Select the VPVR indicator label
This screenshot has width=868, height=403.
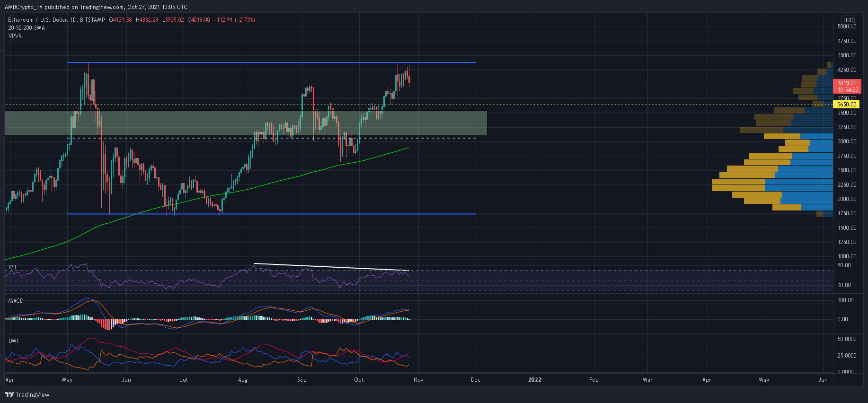point(15,36)
